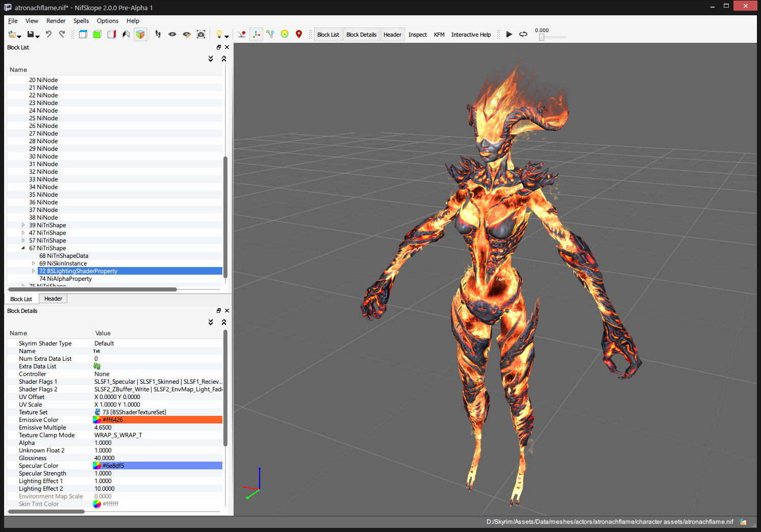The image size is (761, 532).
Task: Toggle the Block Details panel button
Action: (x=361, y=35)
